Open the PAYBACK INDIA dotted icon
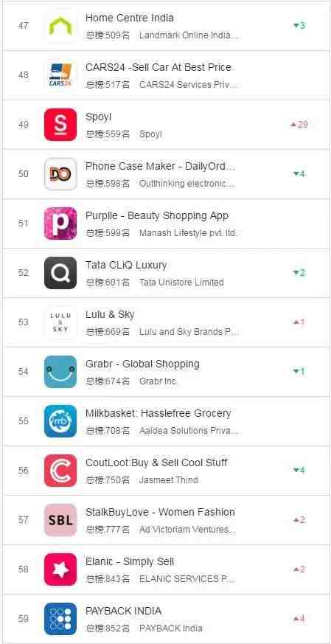Viewport: 331px width, 644px height. [x=60, y=618]
